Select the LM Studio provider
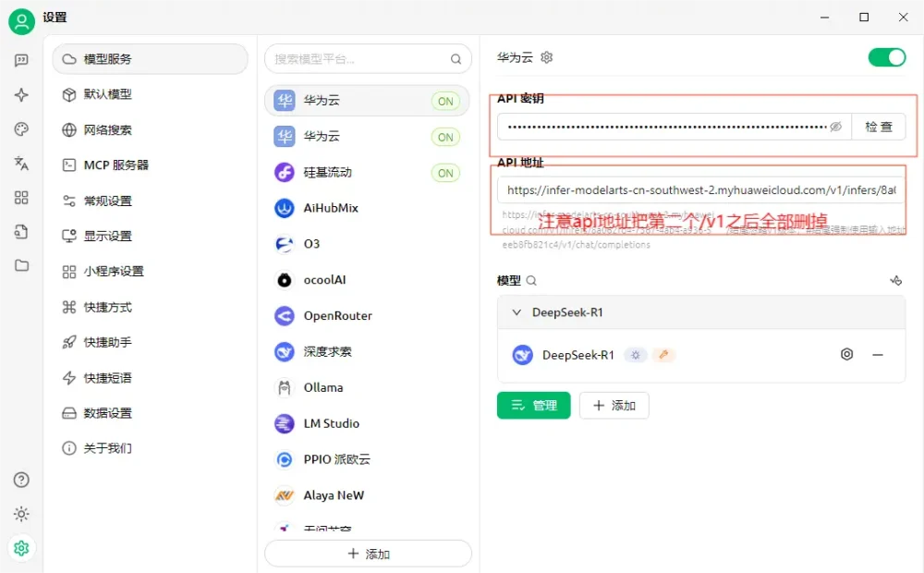The height and width of the screenshot is (573, 924). click(367, 423)
